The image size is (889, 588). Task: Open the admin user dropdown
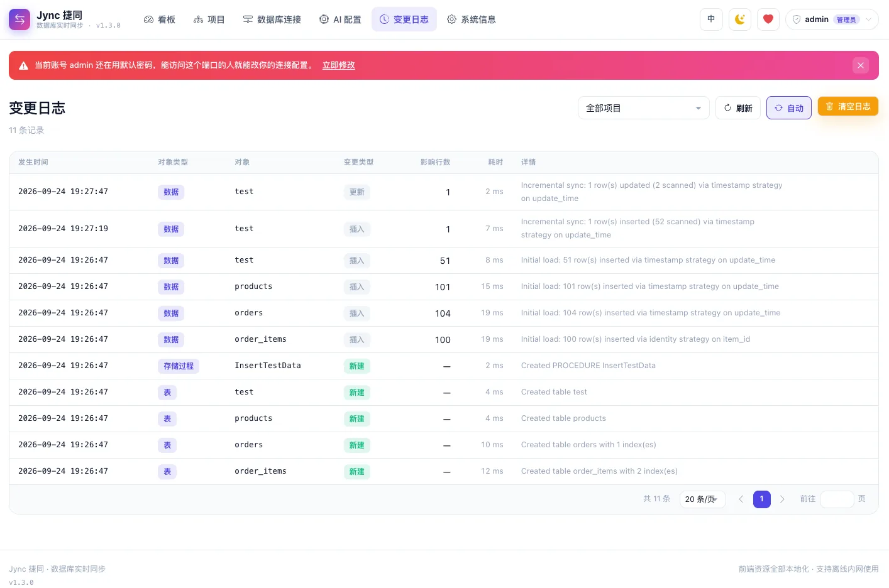point(832,19)
